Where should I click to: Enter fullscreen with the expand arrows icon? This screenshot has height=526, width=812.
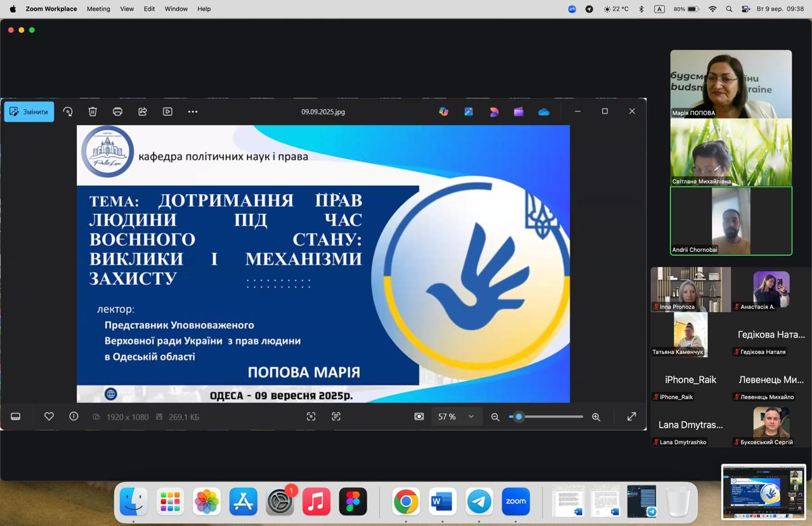click(631, 416)
